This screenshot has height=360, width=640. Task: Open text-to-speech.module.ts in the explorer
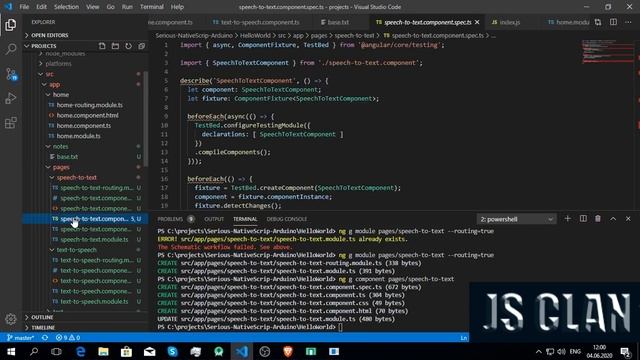pos(94,302)
